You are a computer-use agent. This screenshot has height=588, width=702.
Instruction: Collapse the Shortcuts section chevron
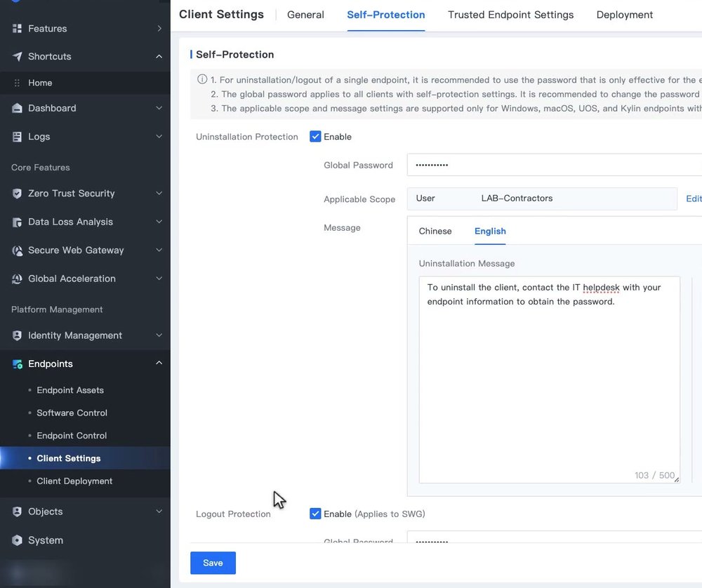pyautogui.click(x=159, y=56)
